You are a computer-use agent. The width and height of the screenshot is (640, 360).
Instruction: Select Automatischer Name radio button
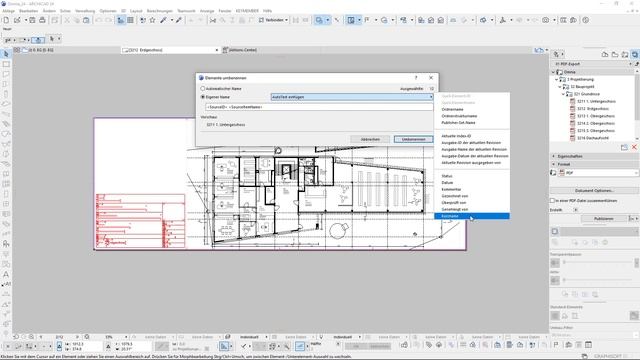click(203, 89)
